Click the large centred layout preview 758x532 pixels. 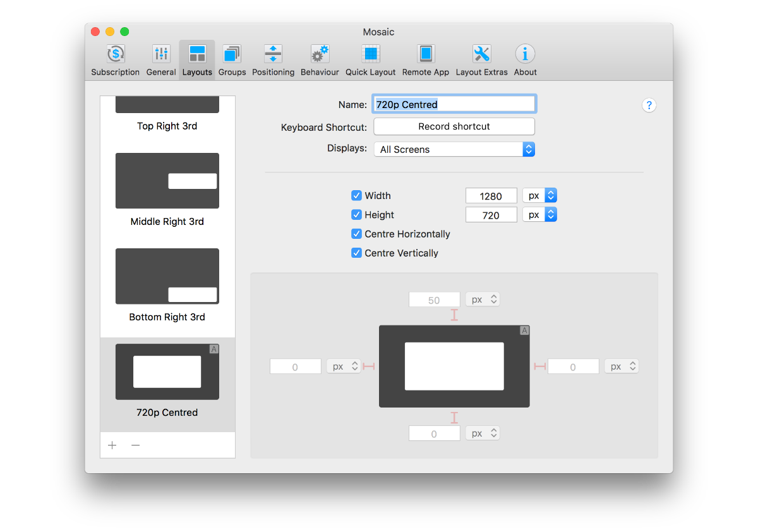point(454,366)
